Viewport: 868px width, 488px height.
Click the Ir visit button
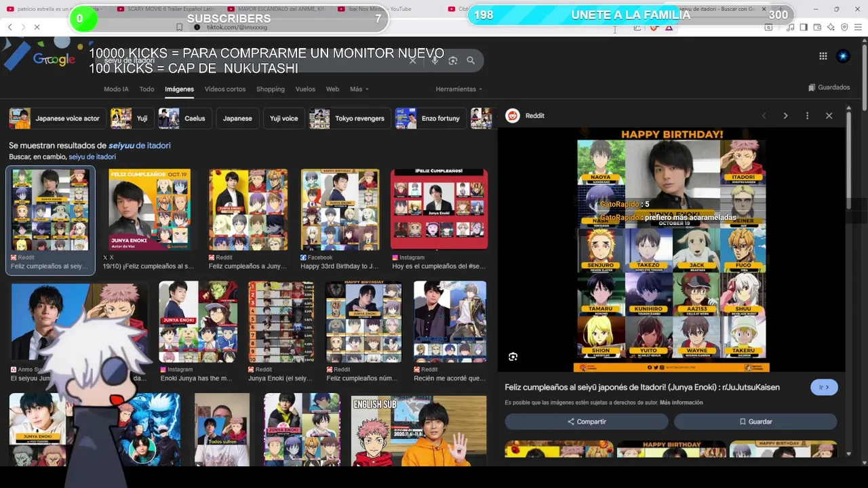pos(824,387)
